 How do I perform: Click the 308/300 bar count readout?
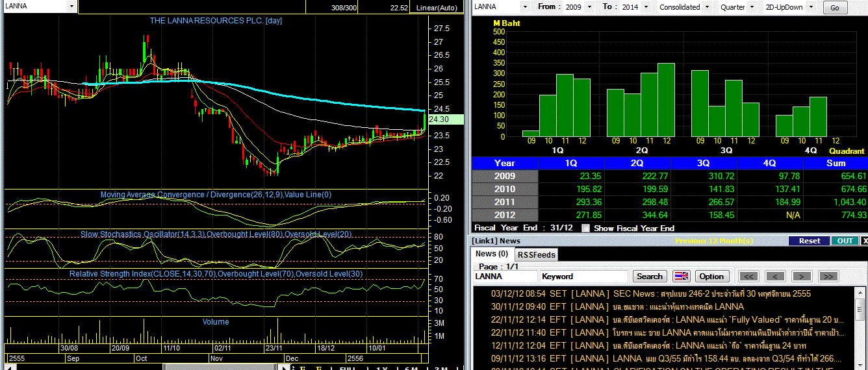(344, 8)
